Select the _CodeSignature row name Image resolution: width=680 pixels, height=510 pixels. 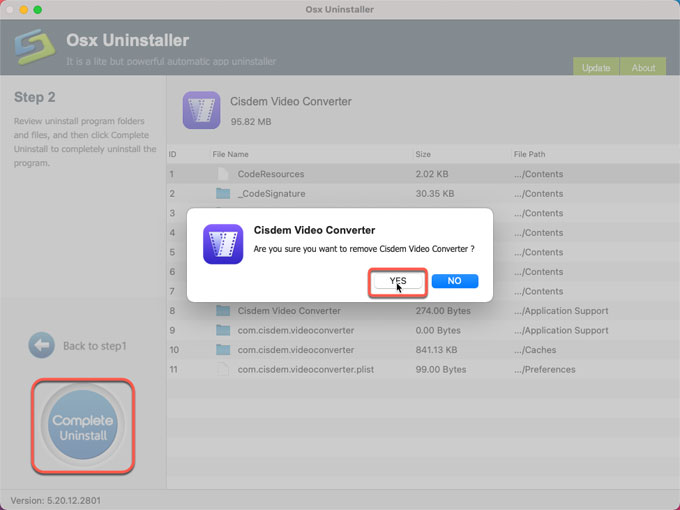click(x=271, y=194)
